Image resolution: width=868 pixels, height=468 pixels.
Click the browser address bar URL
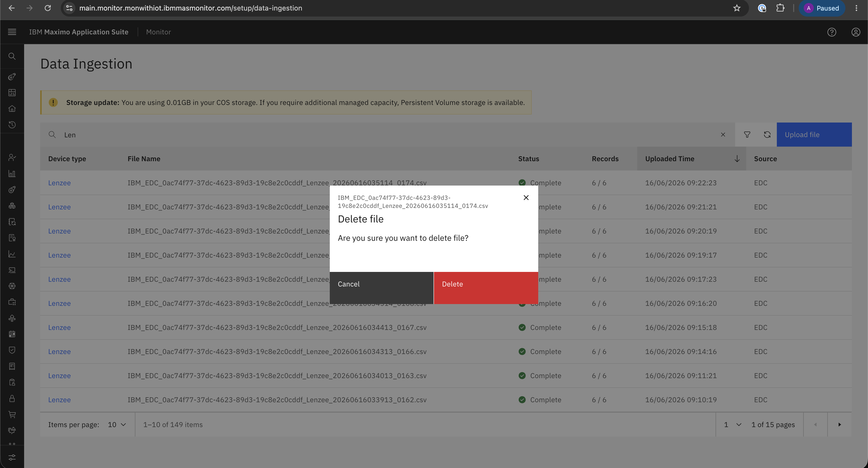click(x=190, y=8)
